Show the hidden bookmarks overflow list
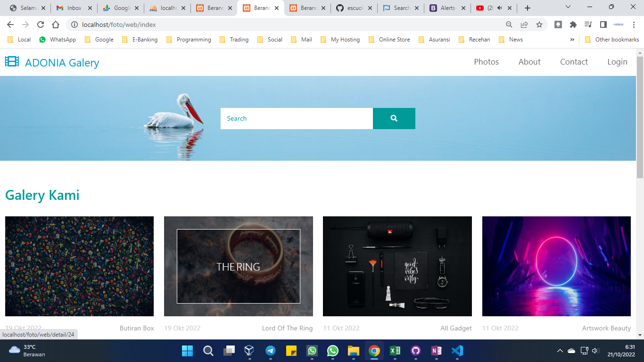The height and width of the screenshot is (362, 644). (x=572, y=40)
